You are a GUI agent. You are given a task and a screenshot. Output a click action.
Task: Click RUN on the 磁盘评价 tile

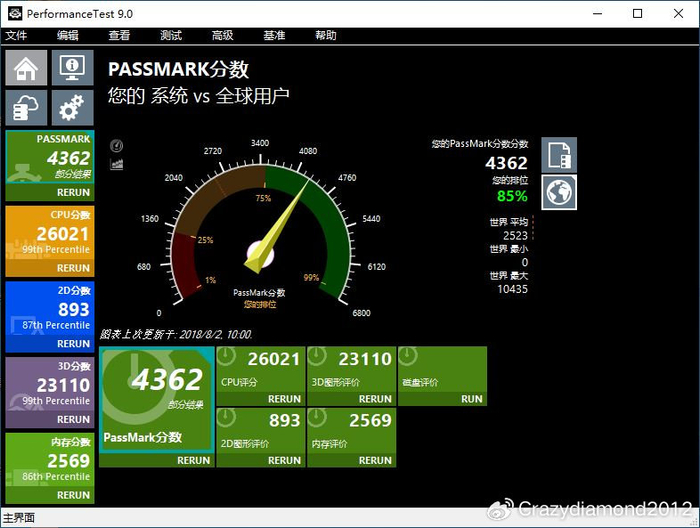[x=471, y=399]
